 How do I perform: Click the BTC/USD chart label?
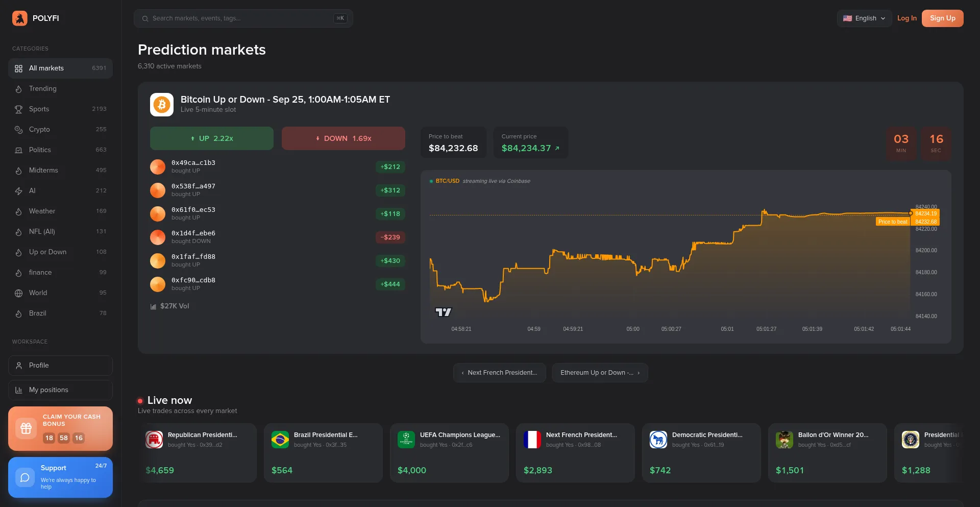[448, 181]
